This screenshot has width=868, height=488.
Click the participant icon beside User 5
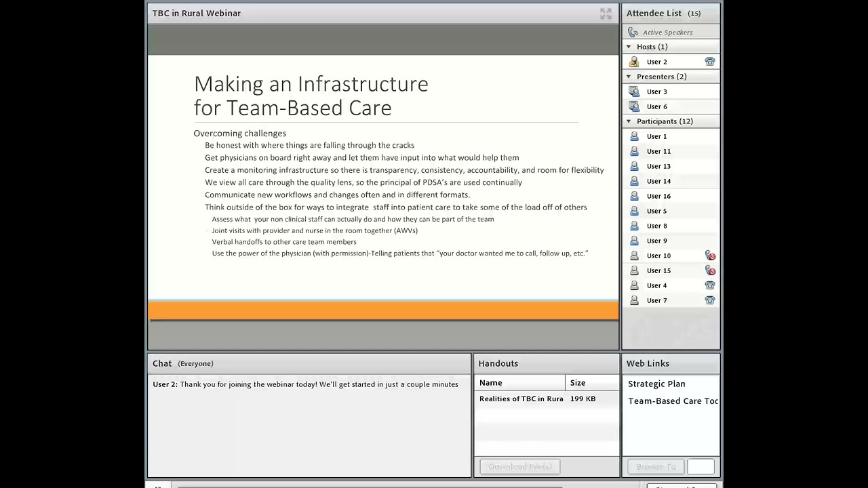click(634, 211)
